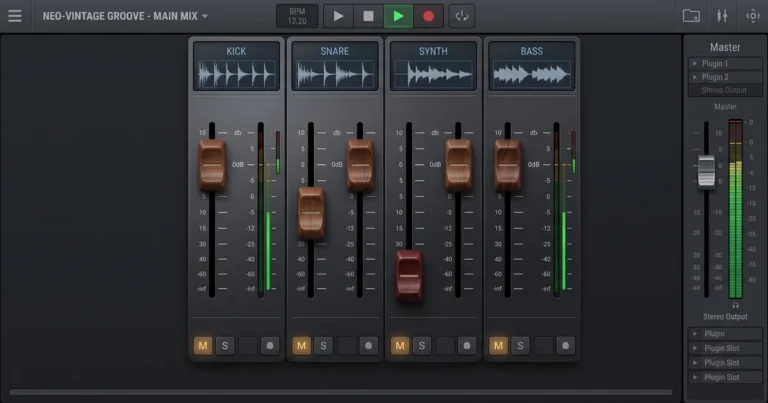Click the SYNTH right wooden fader
Viewport: 768px width, 403px height.
tap(458, 165)
